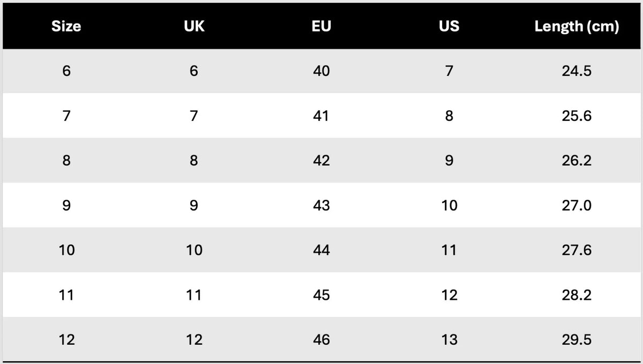The image size is (643, 364).
Task: Select the EU 40 cell
Action: 322,71
